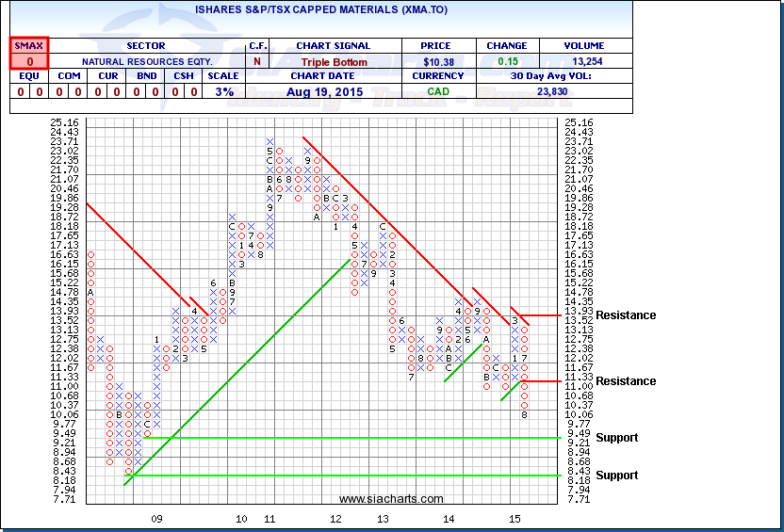Click the 12 year marker on axis
The height and width of the screenshot is (532, 784).
click(x=335, y=519)
